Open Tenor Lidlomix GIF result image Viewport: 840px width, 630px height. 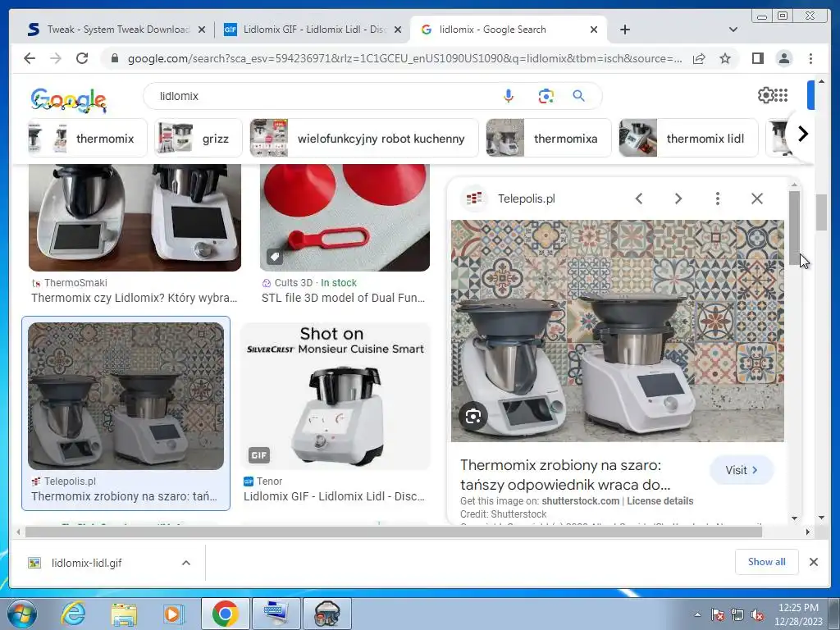[x=335, y=396]
